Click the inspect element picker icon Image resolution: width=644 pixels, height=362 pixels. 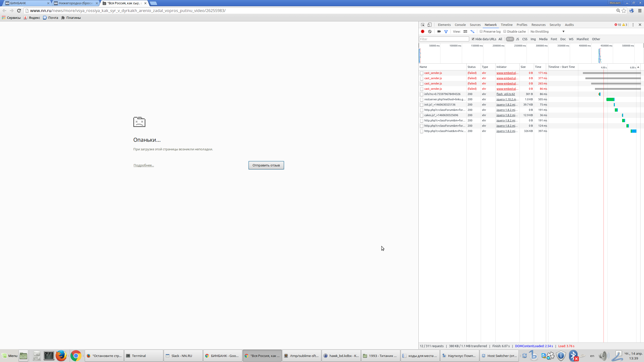point(423,25)
